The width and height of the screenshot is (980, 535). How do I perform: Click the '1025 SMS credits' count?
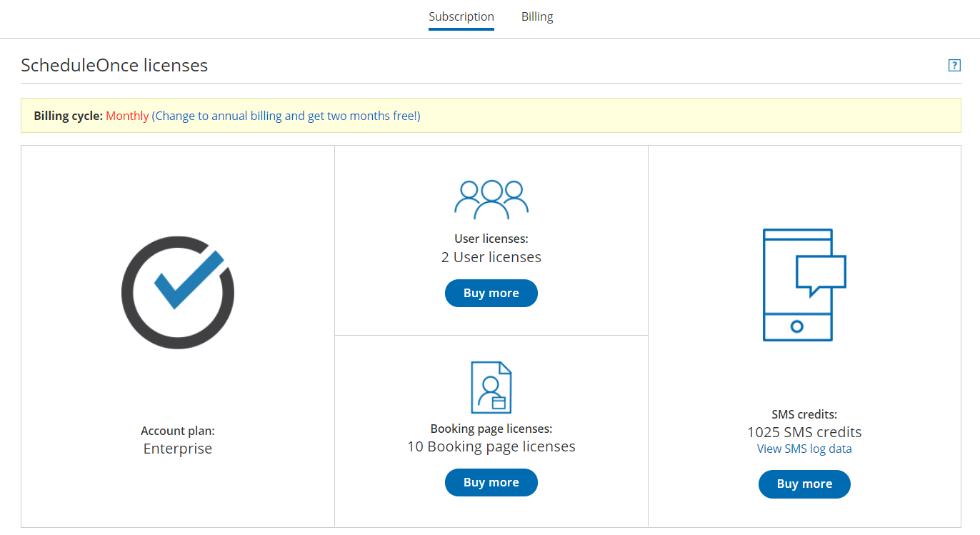[x=804, y=432]
